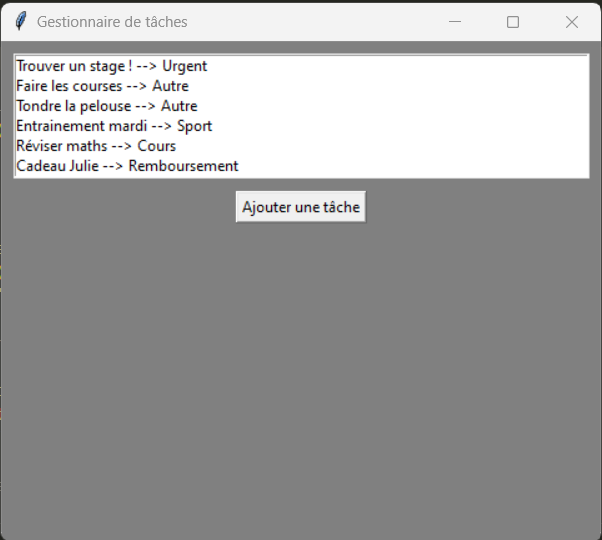Open the Tk feather icon window menu
The width and height of the screenshot is (602, 540).
(21, 21)
